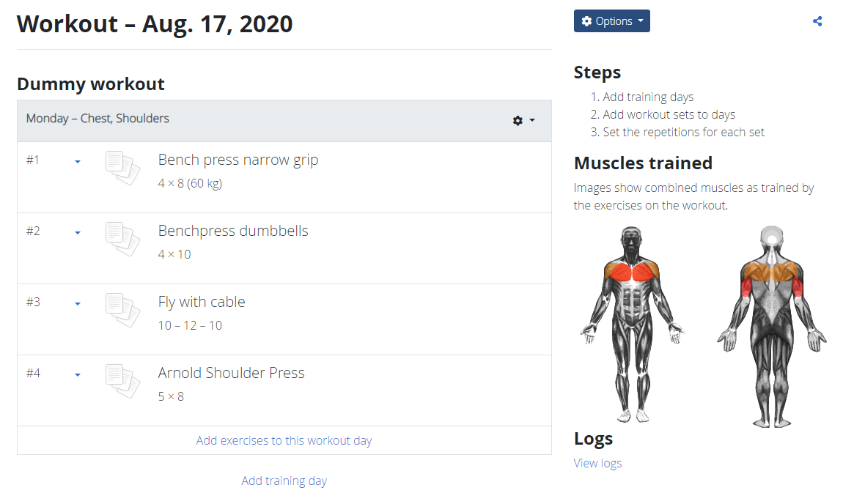The width and height of the screenshot is (843, 504).
Task: Open the "View logs" link
Action: coord(597,463)
